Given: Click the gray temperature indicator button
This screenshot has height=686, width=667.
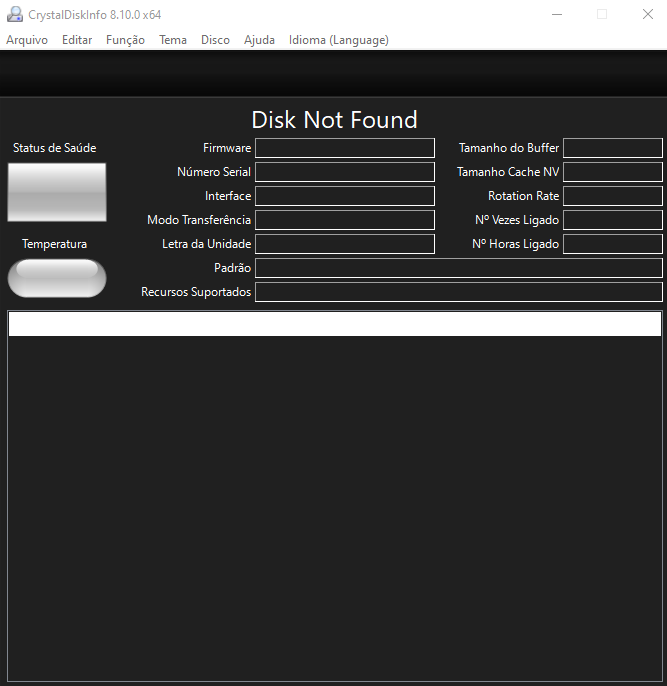Looking at the screenshot, I should point(57,278).
